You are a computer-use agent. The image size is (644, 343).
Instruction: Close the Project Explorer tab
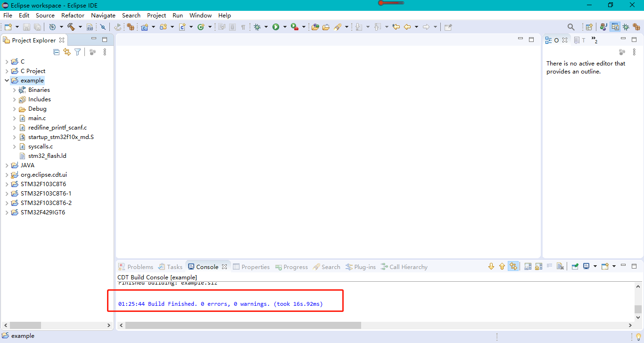tap(62, 40)
